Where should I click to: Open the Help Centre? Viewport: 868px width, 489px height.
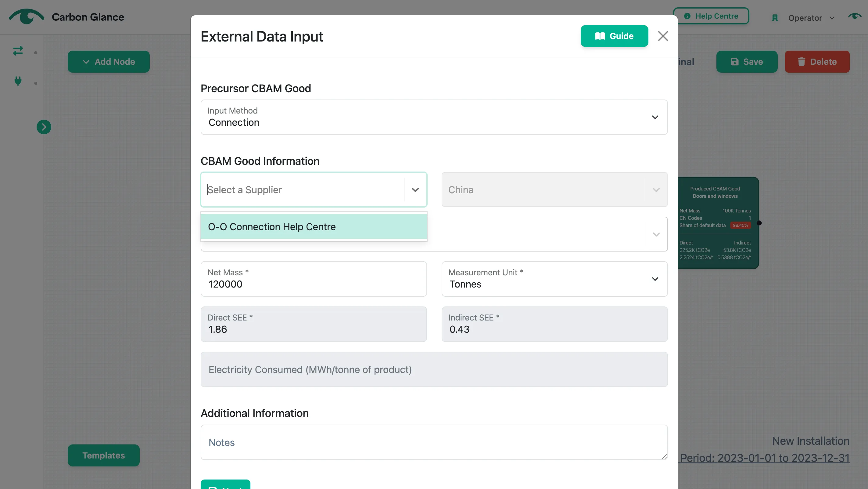pos(711,16)
